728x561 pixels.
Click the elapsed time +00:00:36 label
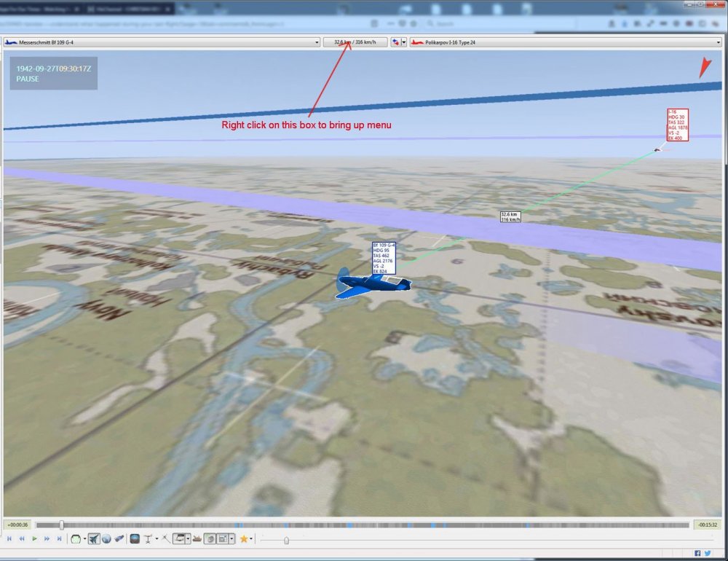coord(16,525)
